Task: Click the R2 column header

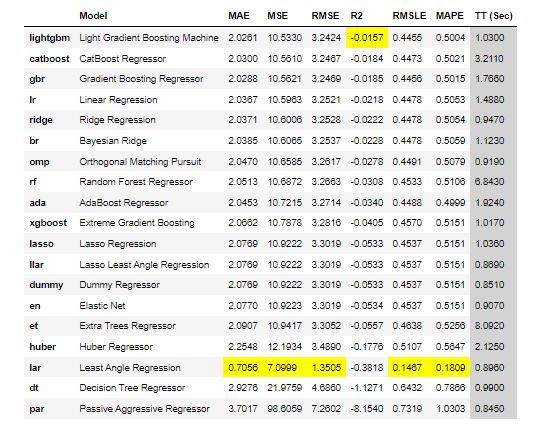Action: point(357,16)
